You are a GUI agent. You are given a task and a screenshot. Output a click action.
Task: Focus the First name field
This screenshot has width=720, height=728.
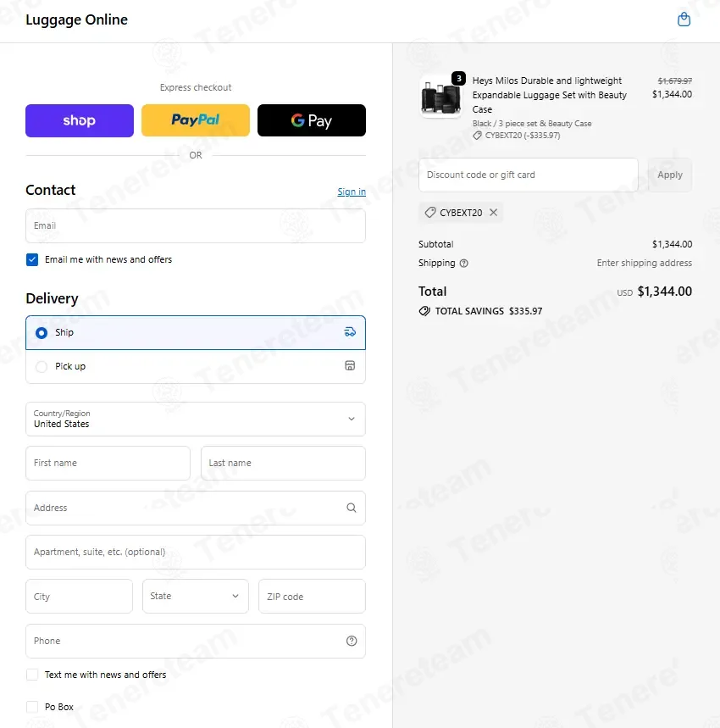[108, 463]
